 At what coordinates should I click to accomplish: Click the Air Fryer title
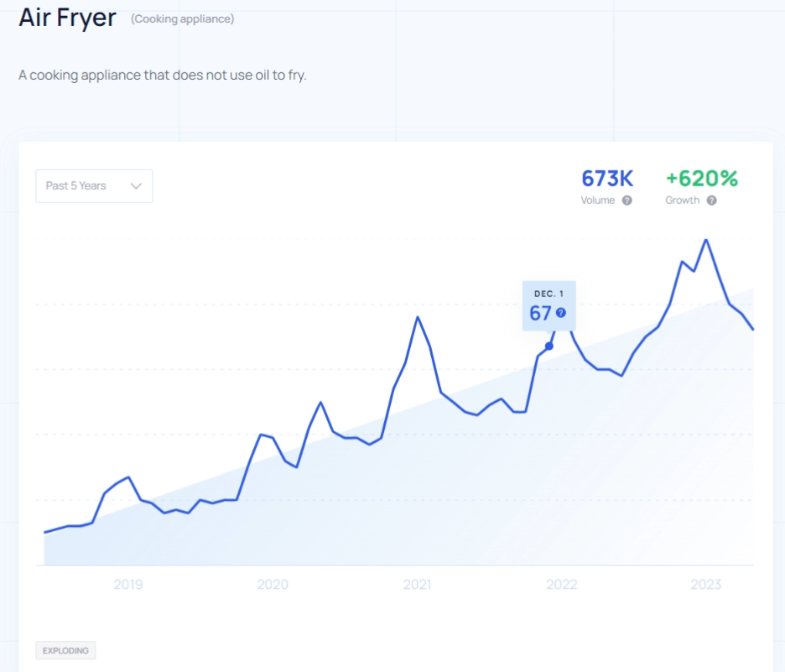(68, 18)
